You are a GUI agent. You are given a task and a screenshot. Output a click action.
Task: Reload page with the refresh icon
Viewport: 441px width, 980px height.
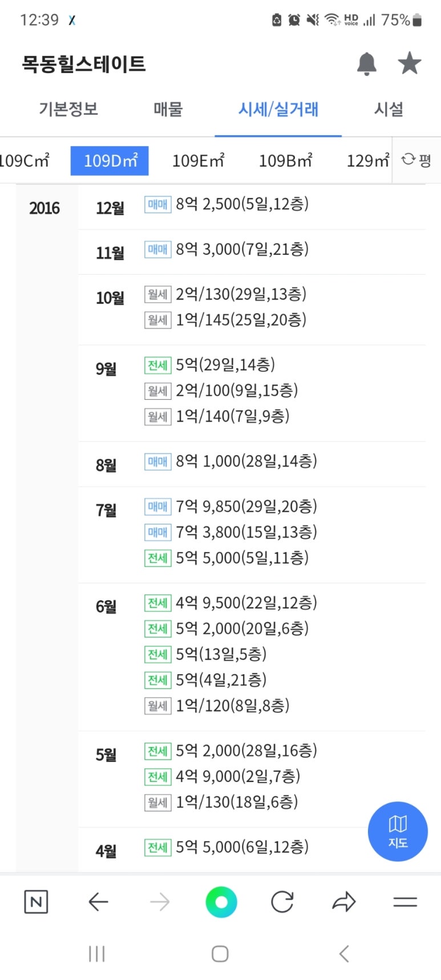(x=282, y=902)
